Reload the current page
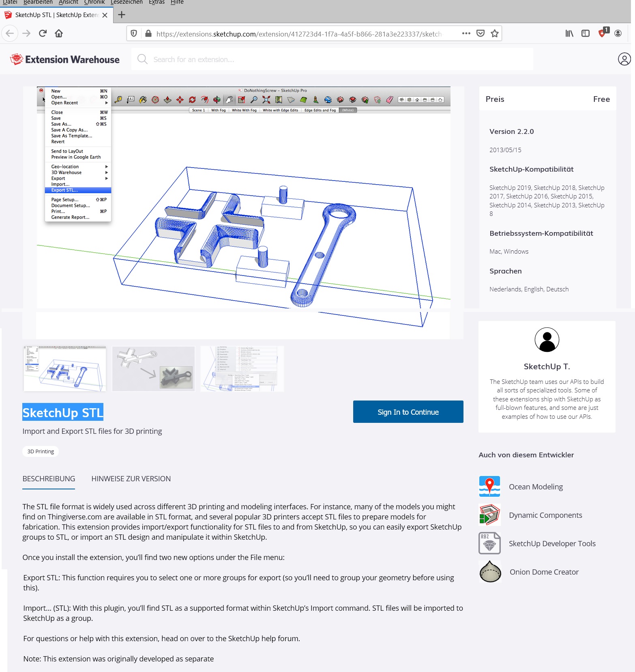 click(x=43, y=33)
